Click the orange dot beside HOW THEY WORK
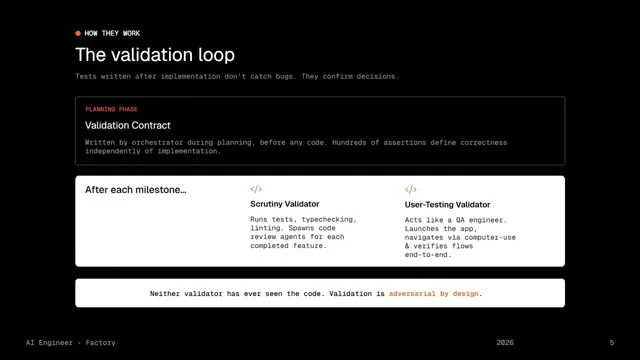640x360 pixels. click(78, 33)
